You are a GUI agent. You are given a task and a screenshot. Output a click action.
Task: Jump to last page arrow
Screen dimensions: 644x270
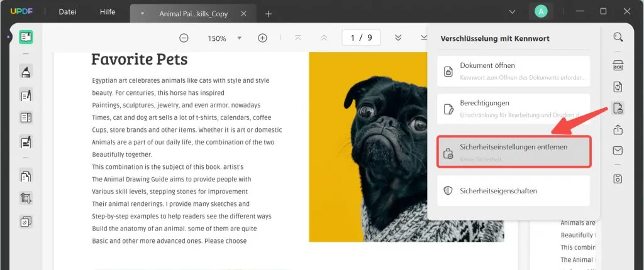click(423, 38)
